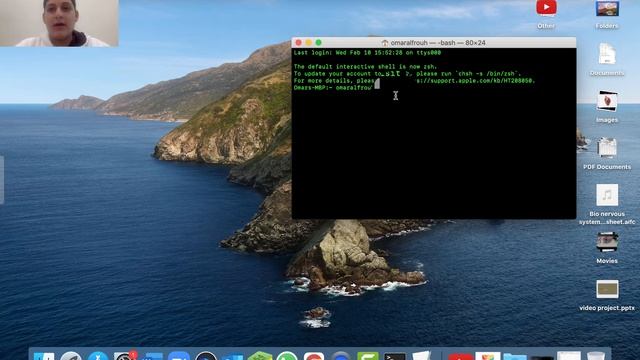Click 'The default interactive shell is now zsh.' line
The height and width of the screenshot is (360, 640).
pyautogui.click(x=365, y=67)
